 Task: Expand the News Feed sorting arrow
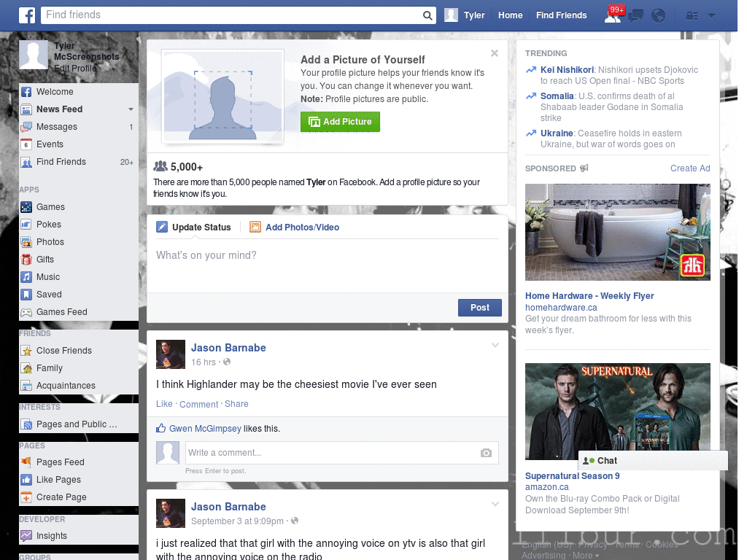pos(131,109)
